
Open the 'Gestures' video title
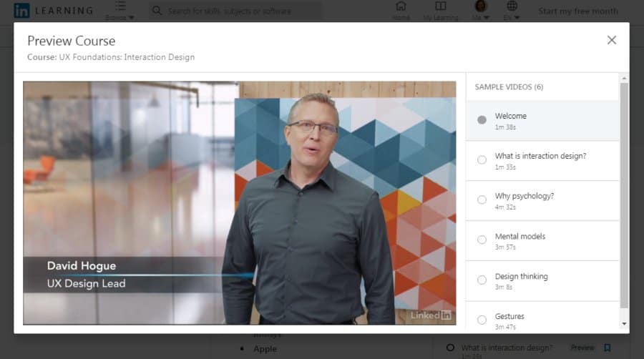click(509, 316)
